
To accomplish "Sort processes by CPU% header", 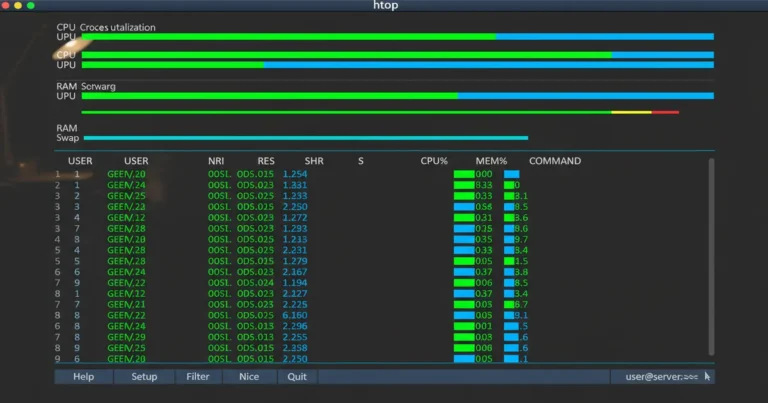I will click(434, 161).
